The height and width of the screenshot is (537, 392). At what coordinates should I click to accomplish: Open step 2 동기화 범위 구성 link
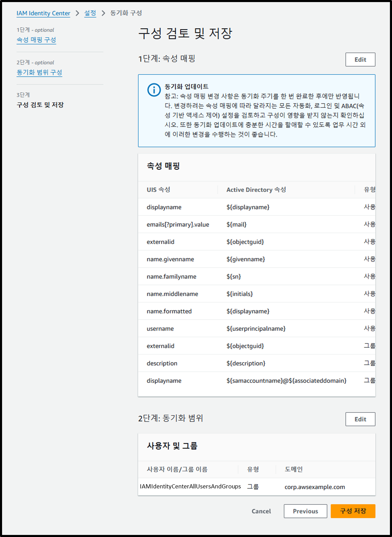(39, 72)
